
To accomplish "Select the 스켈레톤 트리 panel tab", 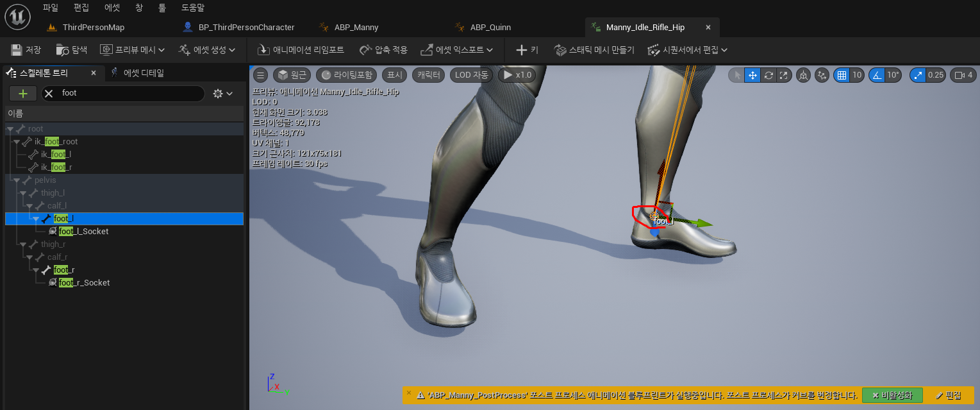I will tap(43, 73).
